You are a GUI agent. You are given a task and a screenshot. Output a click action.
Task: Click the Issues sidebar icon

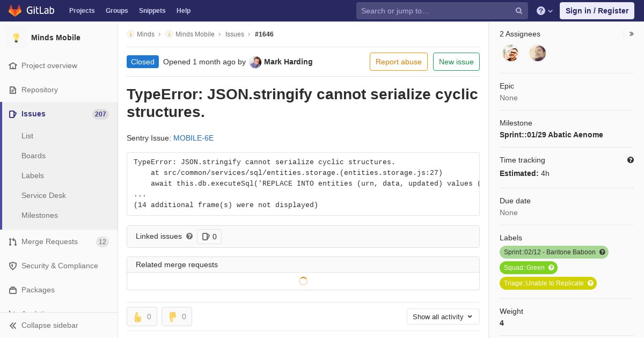pyautogui.click(x=13, y=114)
